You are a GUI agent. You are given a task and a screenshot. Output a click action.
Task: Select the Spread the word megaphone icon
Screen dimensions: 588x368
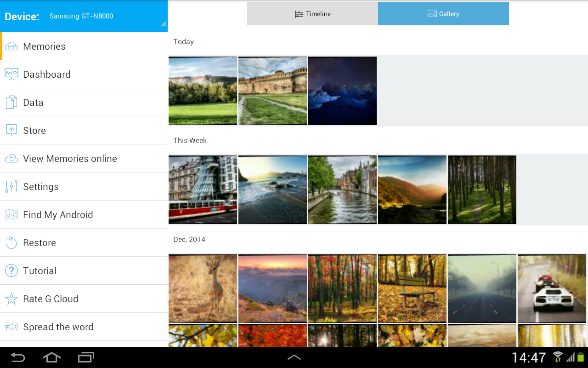[x=11, y=327]
